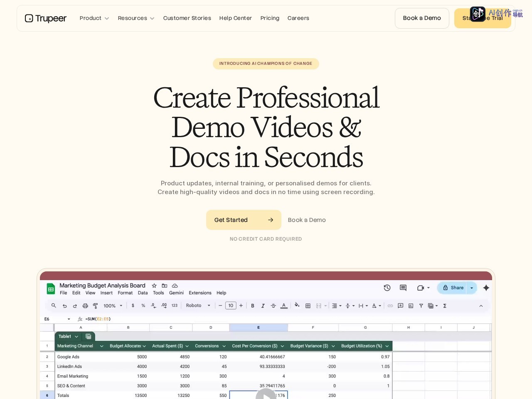Image resolution: width=532 pixels, height=399 pixels.
Task: Click the Decrease decimal places icon
Action: pos(153,305)
